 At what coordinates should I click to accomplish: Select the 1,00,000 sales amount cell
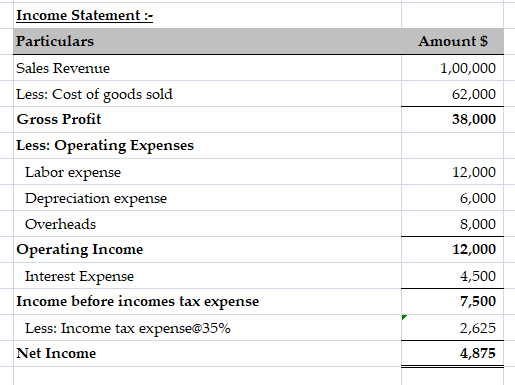point(453,68)
